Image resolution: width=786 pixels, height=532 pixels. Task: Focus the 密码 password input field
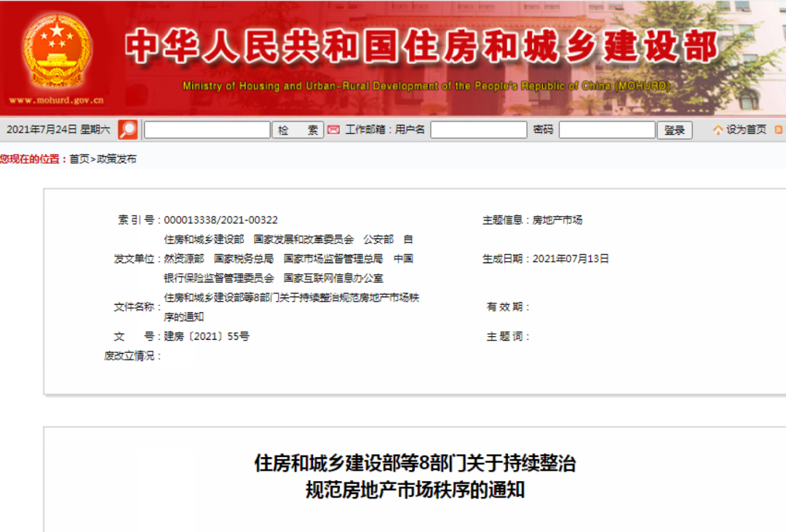(607, 130)
